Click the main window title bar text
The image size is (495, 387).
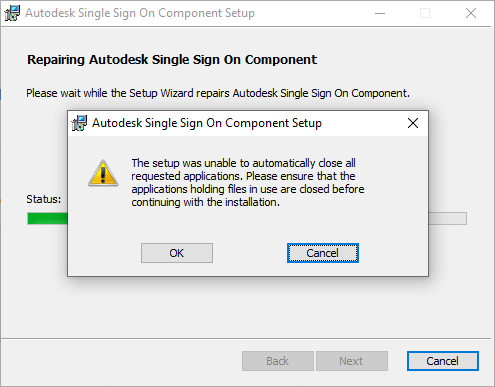pos(140,13)
